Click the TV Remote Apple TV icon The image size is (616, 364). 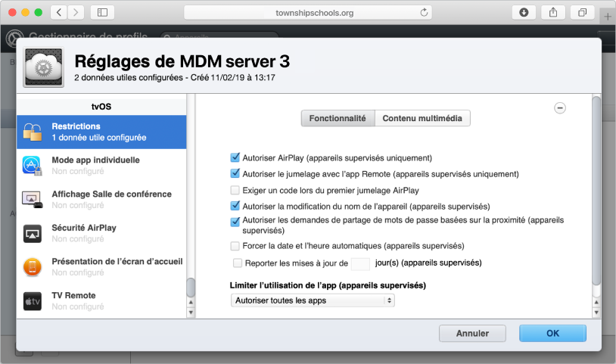(x=33, y=301)
